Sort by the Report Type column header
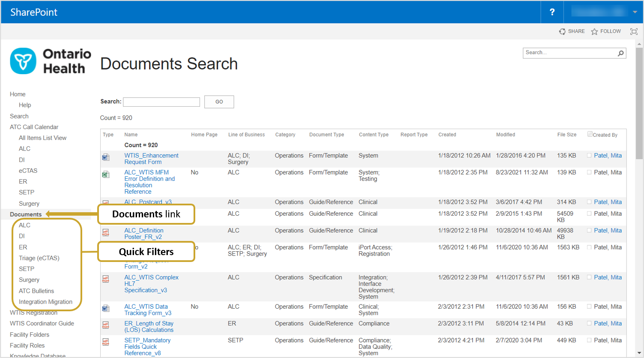 point(414,135)
